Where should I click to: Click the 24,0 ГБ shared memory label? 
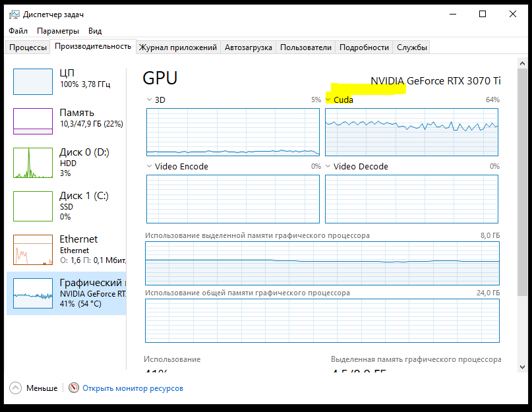pyautogui.click(x=488, y=293)
